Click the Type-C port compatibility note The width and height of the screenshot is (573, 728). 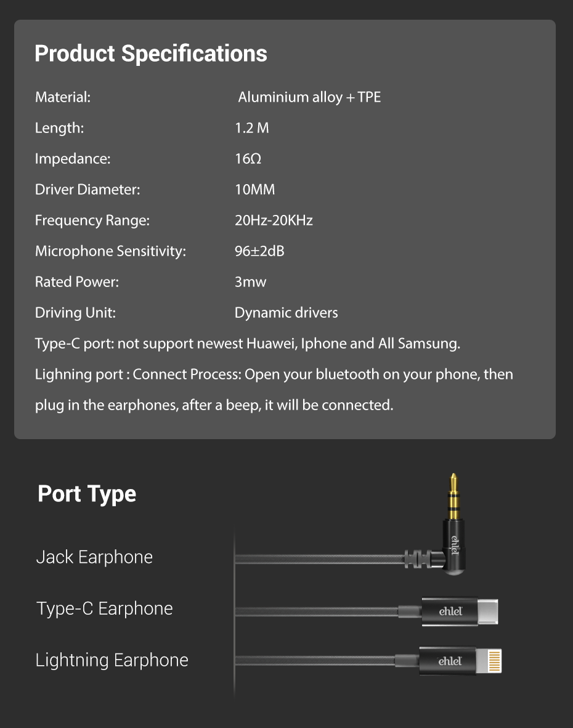click(x=248, y=344)
